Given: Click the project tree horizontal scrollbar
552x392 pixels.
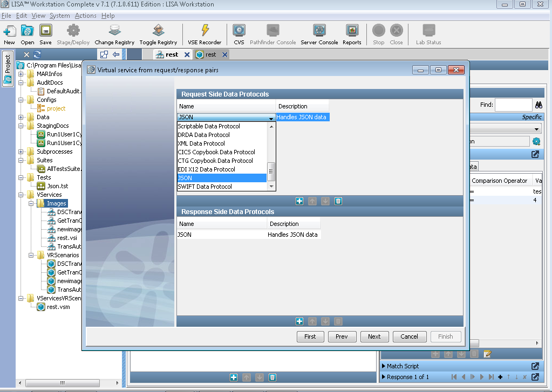Looking at the screenshot, I should coord(62,383).
